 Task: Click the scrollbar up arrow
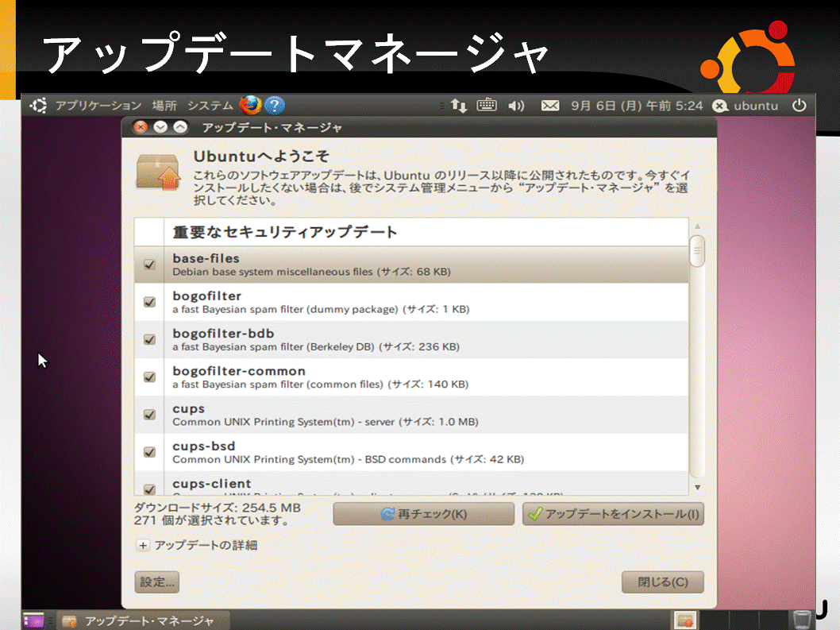[x=698, y=226]
